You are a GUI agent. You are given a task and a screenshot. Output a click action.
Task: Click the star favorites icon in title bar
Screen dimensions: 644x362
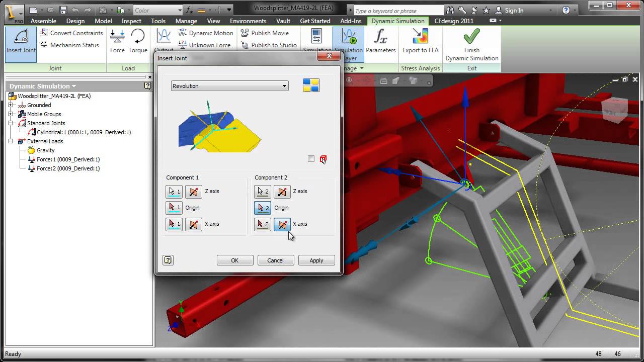coord(486,10)
